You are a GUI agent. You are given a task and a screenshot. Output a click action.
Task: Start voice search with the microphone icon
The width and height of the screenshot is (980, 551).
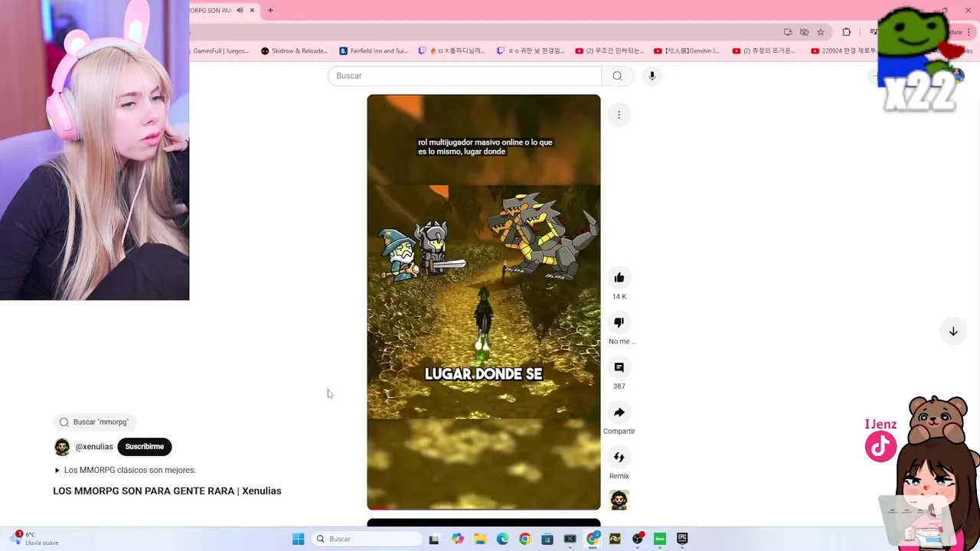click(652, 76)
